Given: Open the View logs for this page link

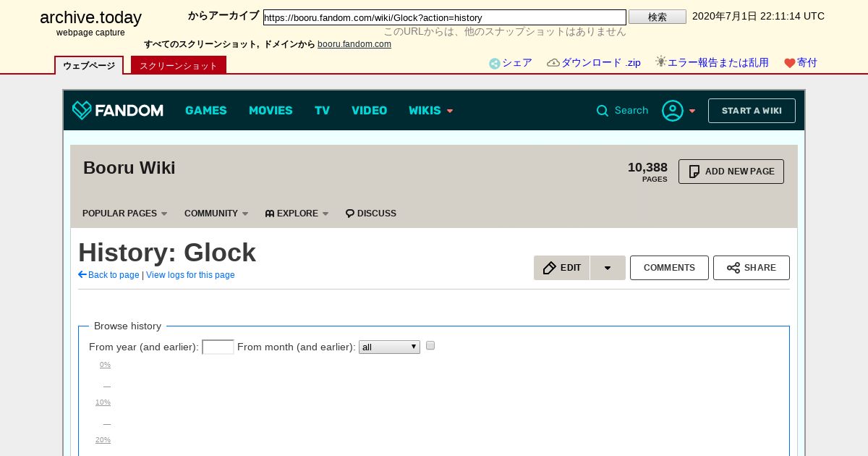Looking at the screenshot, I should 190,275.
